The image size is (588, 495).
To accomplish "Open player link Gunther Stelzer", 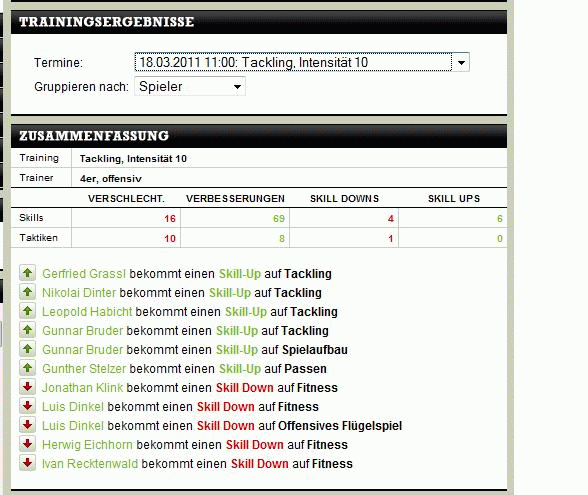I will [84, 369].
